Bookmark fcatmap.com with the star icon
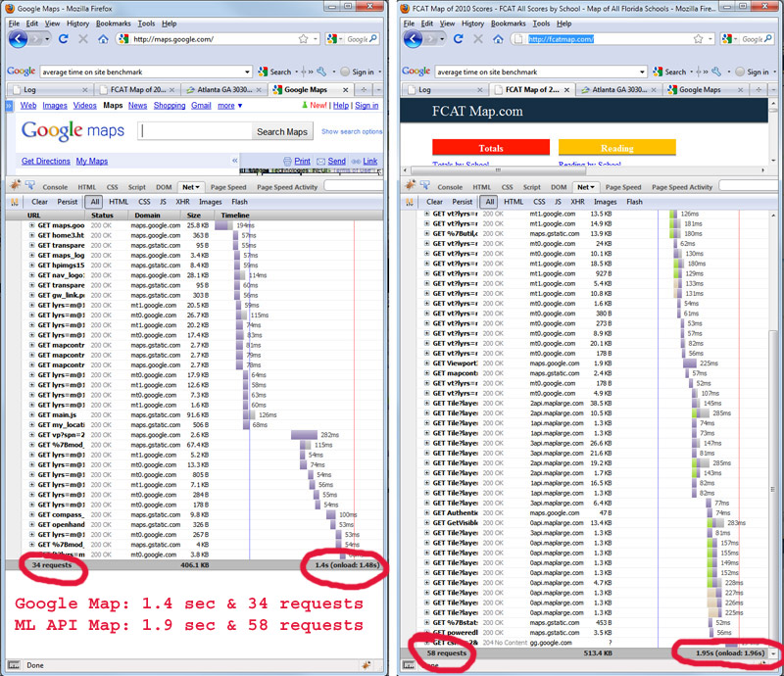This screenshot has width=784, height=676. (x=698, y=39)
